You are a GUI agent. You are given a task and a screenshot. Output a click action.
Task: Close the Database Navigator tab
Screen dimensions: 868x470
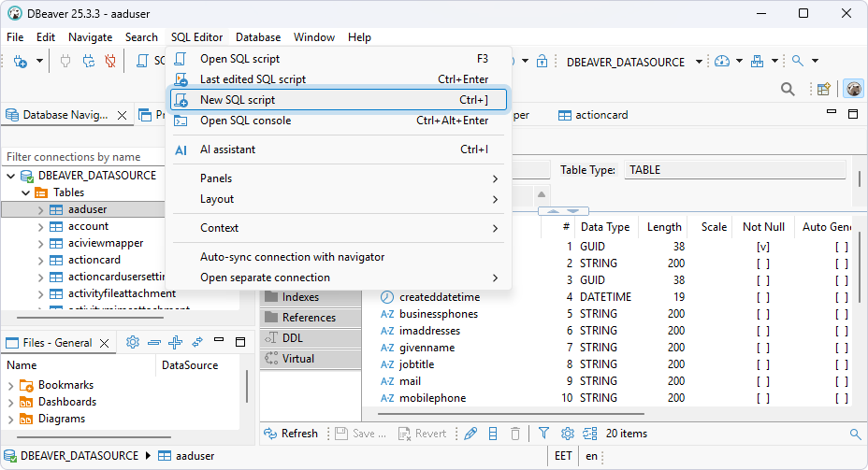pos(123,115)
